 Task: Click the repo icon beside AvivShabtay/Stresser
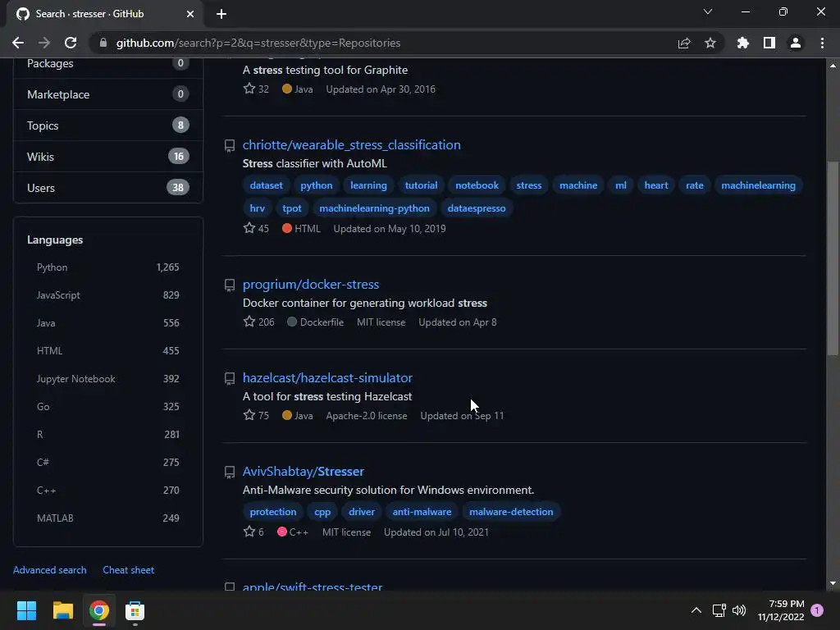click(x=230, y=472)
